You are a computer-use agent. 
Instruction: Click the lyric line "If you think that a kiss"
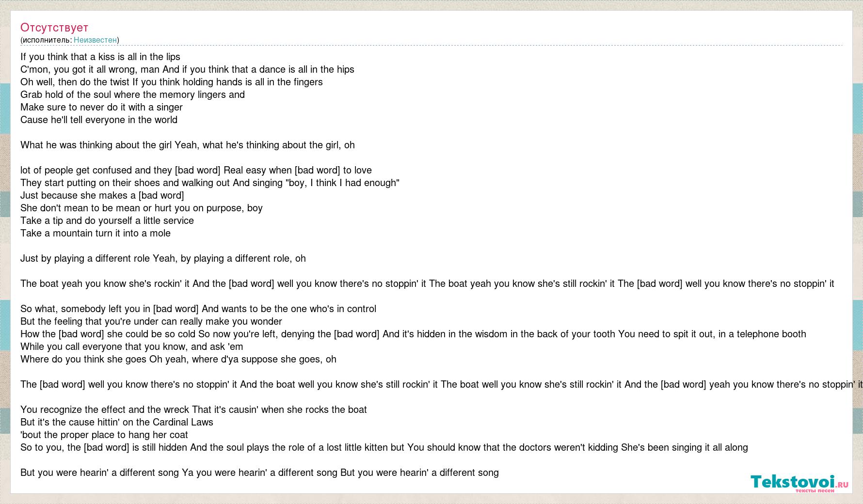click(x=100, y=57)
